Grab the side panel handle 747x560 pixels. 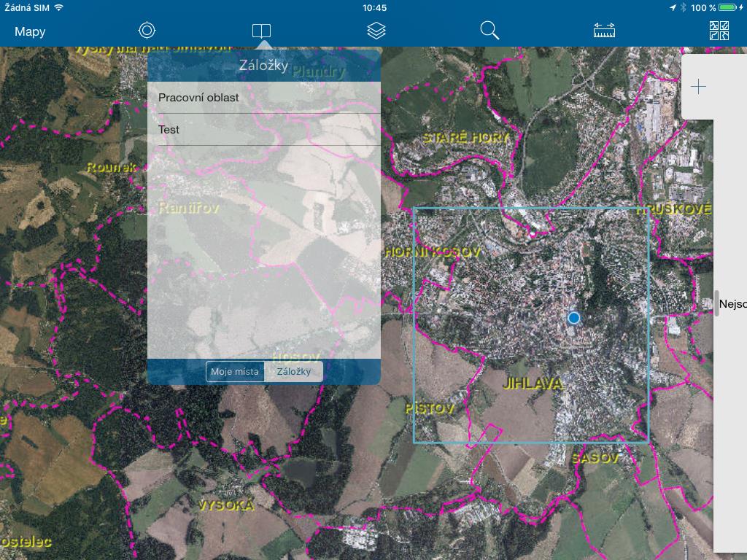pyautogui.click(x=716, y=303)
